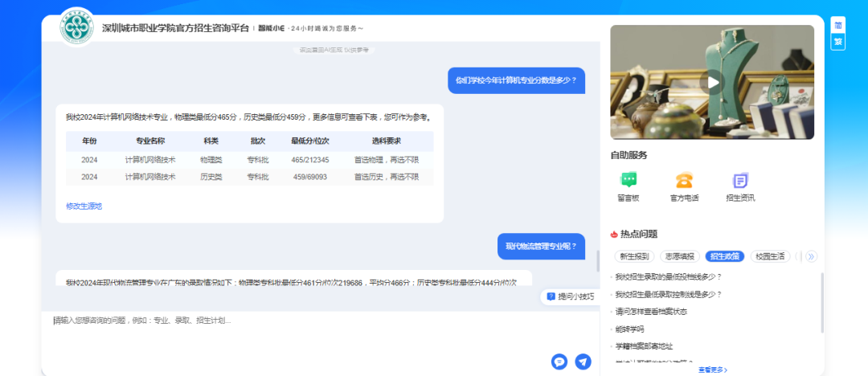
Task: Open the 招生资讯 admissions news icon
Action: pyautogui.click(x=740, y=182)
